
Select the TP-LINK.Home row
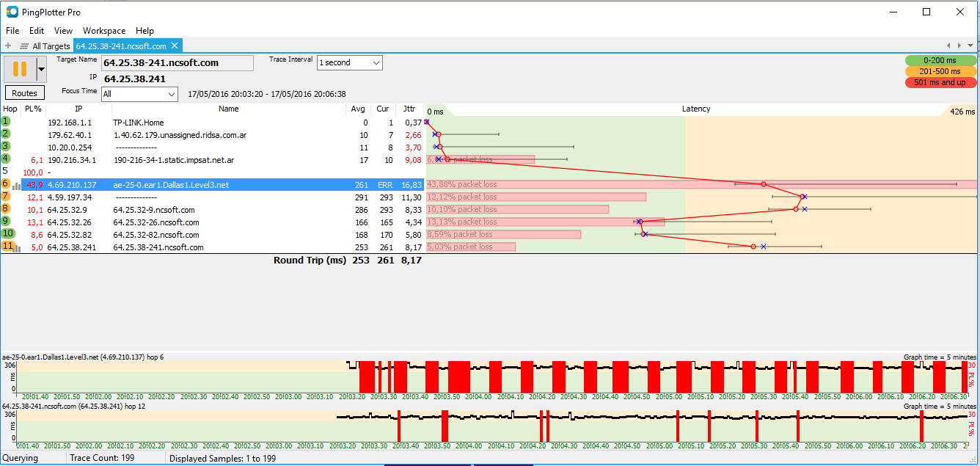point(213,123)
